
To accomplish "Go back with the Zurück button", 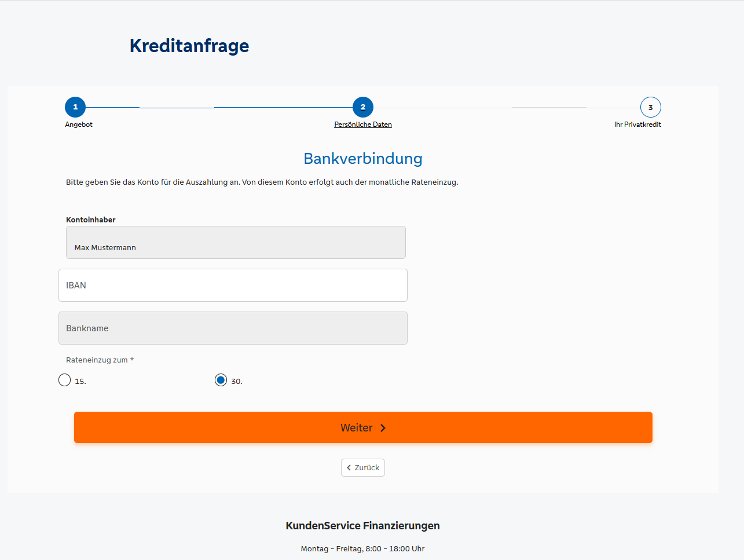I will tap(363, 468).
